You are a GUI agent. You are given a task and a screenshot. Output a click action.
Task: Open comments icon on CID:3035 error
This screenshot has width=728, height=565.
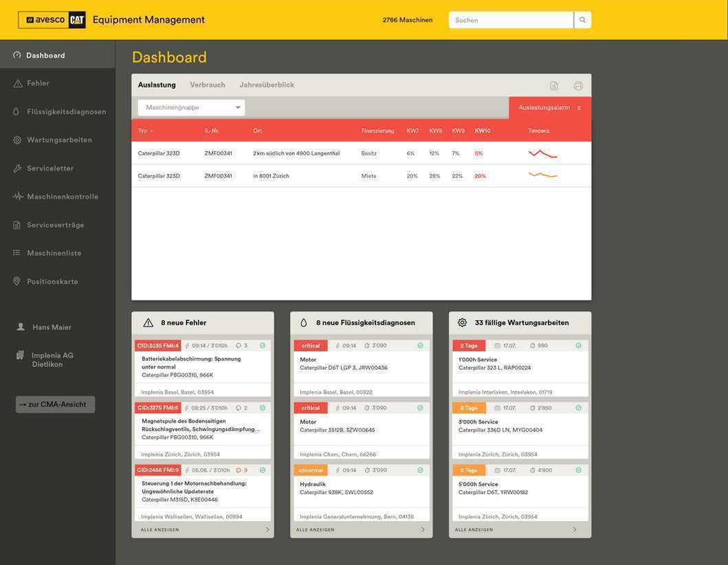[x=238, y=346]
